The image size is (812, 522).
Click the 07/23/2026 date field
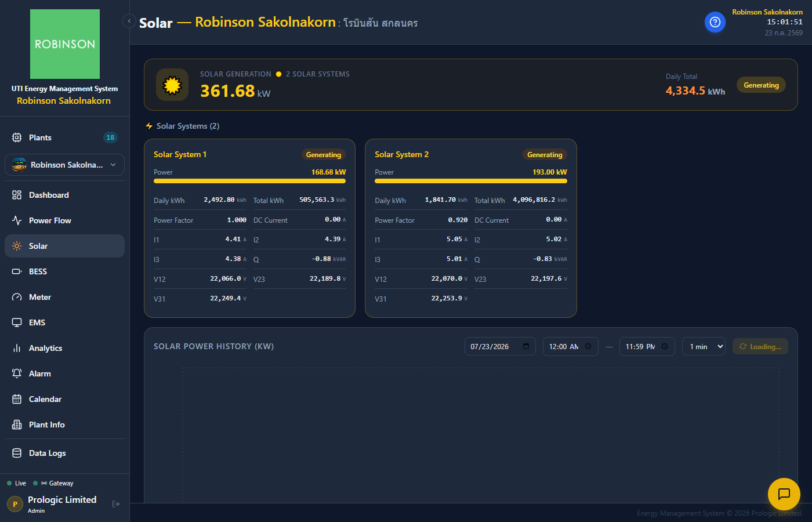coord(500,346)
